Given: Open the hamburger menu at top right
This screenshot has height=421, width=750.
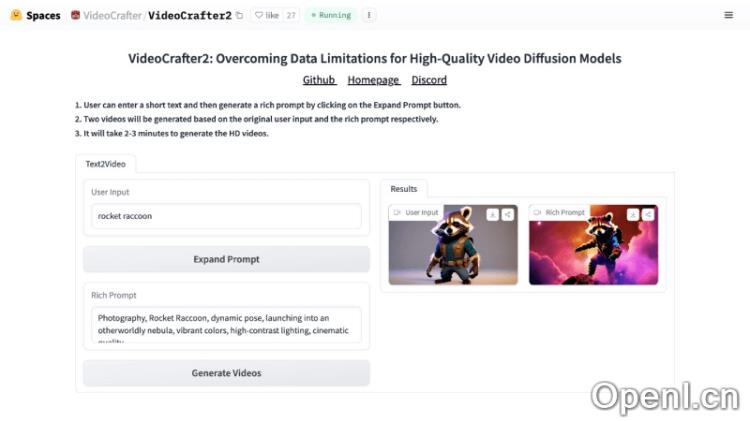Looking at the screenshot, I should click(728, 15).
